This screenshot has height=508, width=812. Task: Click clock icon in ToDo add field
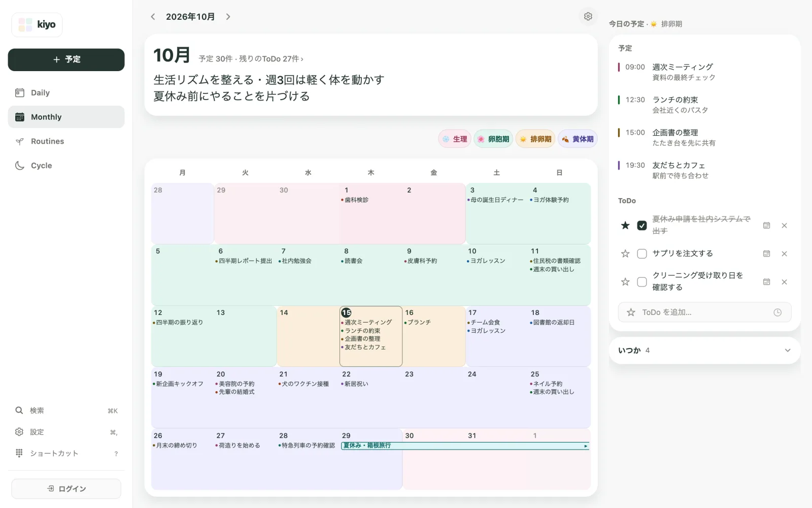(x=777, y=312)
